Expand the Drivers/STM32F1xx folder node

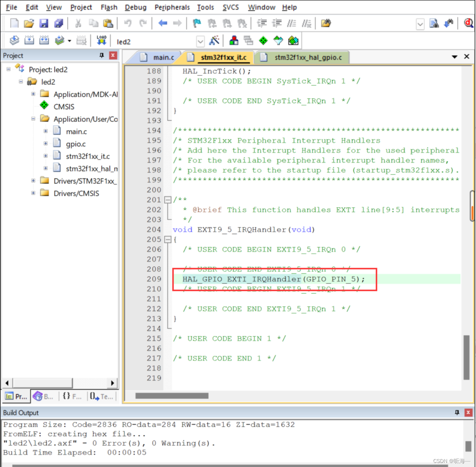[33, 181]
